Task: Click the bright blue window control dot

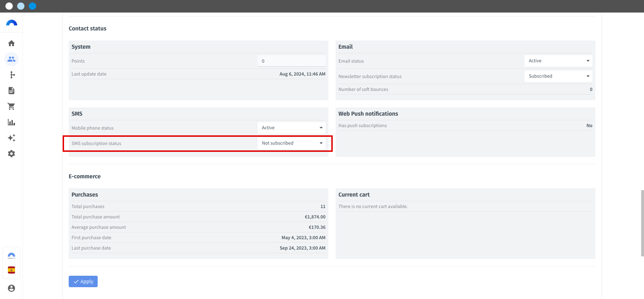Action: click(x=33, y=6)
